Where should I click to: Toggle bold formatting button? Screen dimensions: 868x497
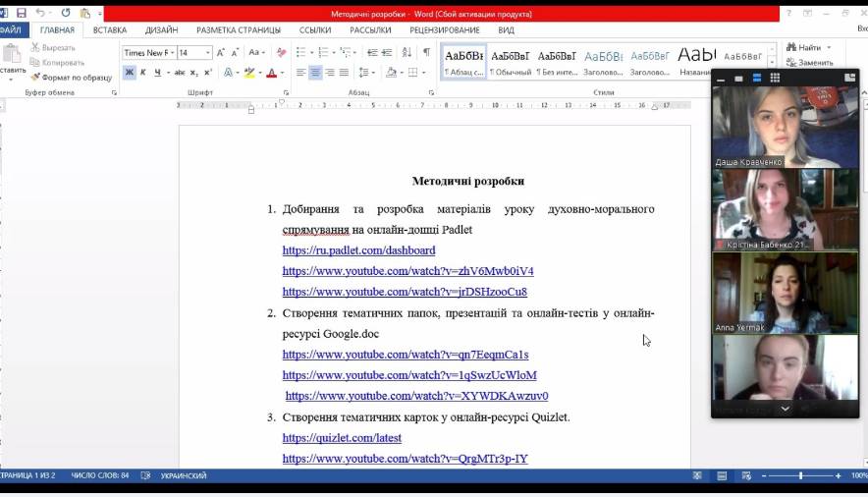click(x=130, y=73)
